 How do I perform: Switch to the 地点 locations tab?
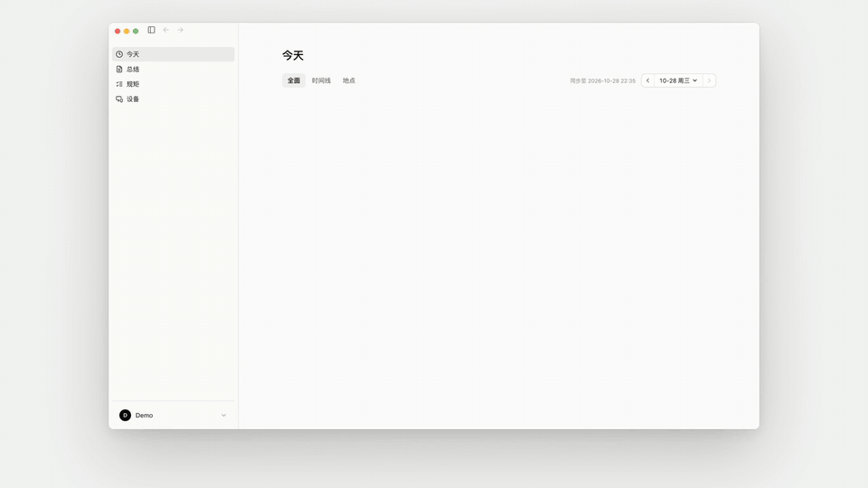349,80
